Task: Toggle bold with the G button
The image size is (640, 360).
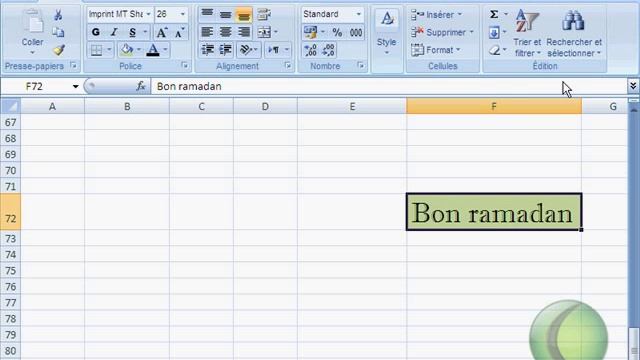Action: [x=96, y=32]
